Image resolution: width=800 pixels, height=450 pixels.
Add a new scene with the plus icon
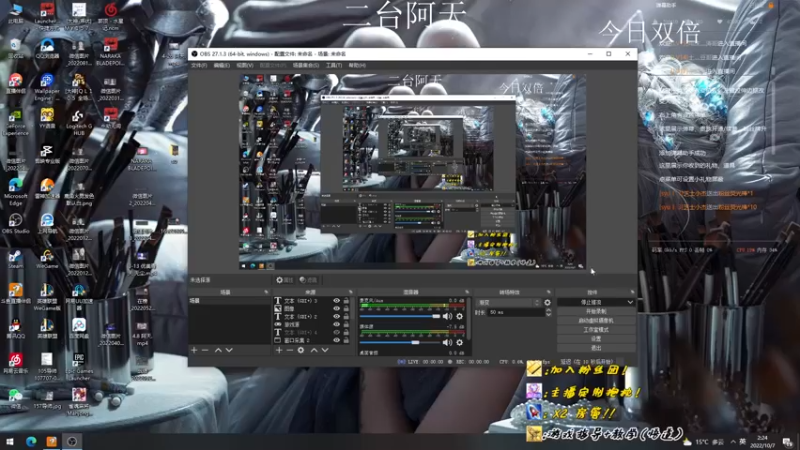[x=194, y=351]
